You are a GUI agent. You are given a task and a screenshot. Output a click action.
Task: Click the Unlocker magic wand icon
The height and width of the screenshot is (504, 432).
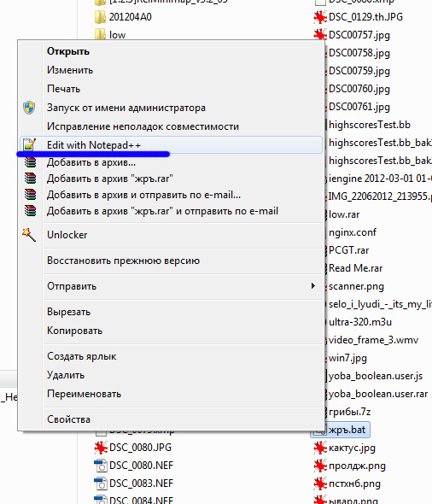click(x=29, y=235)
